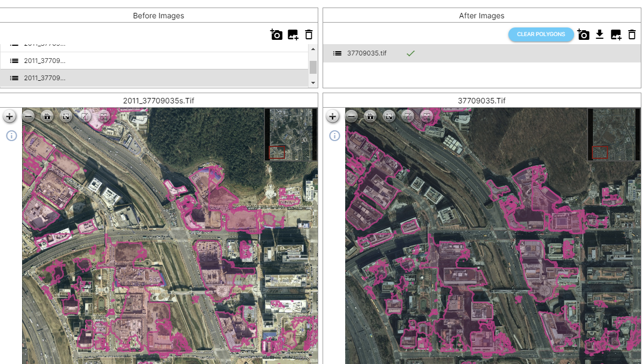Show image info for 2011_37709035s.Tif
This screenshot has height=364, width=643.
(x=11, y=136)
